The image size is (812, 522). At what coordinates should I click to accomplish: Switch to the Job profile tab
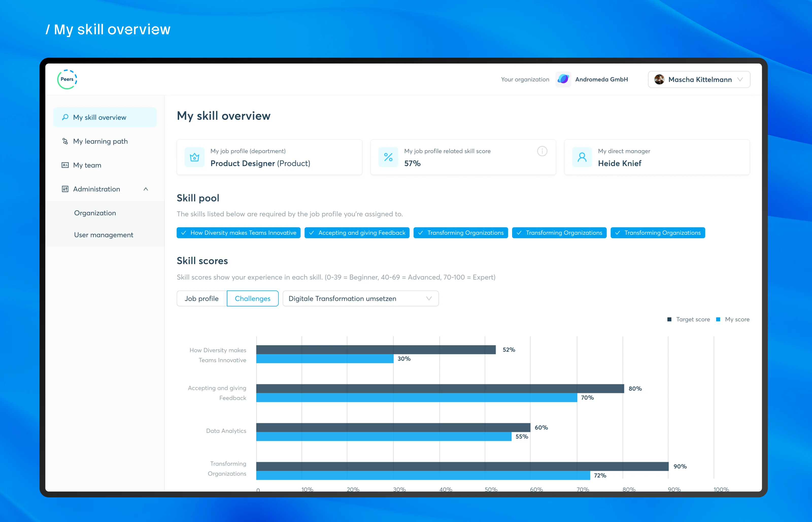tap(202, 299)
